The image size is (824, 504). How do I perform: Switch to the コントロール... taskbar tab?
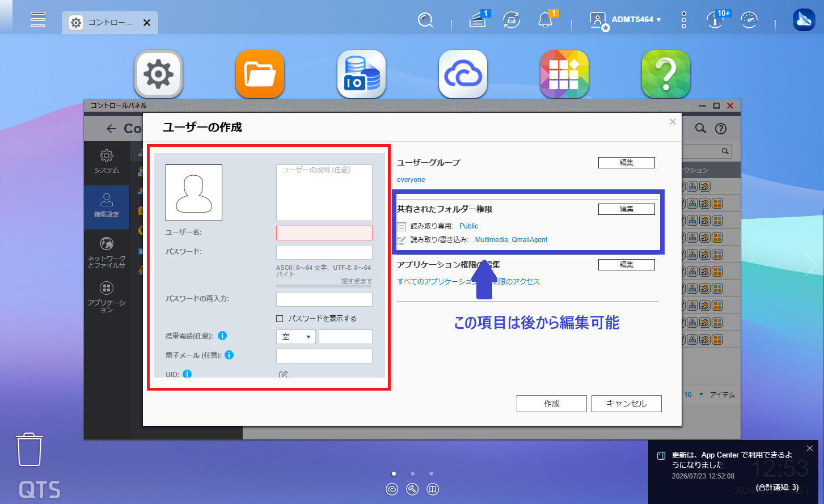click(110, 23)
